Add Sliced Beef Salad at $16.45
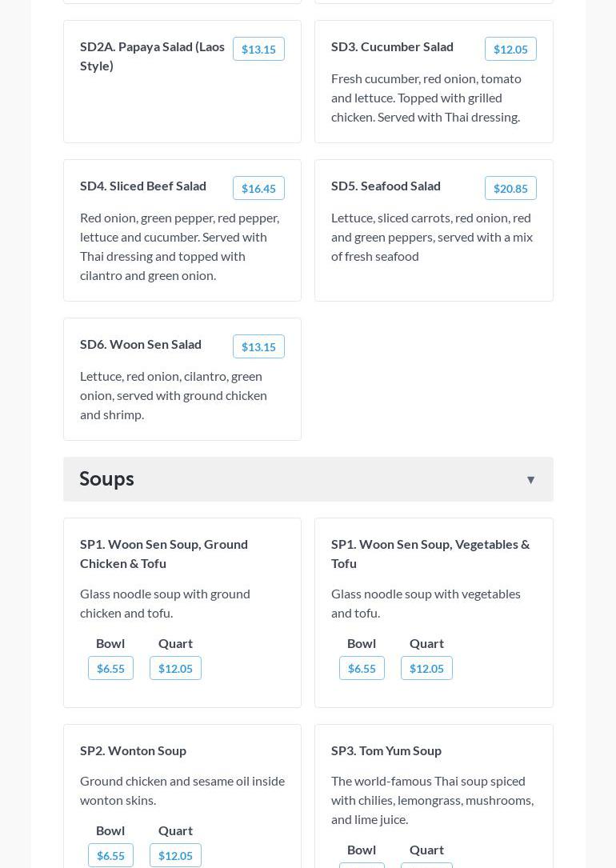 click(x=258, y=189)
